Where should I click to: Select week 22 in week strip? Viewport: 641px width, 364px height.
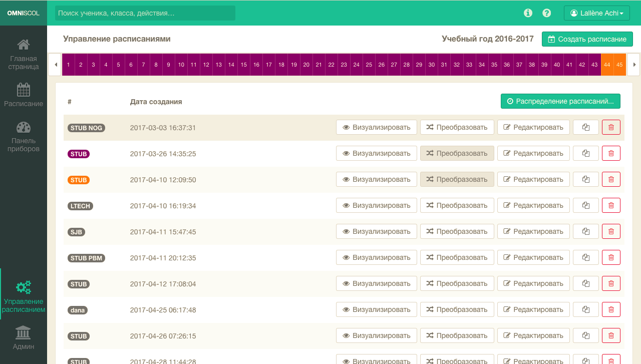[x=331, y=65]
